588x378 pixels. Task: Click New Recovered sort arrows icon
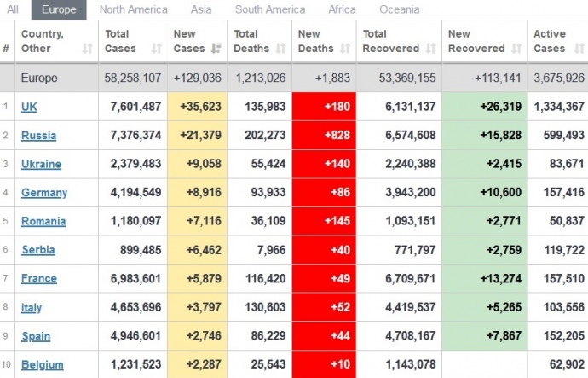tap(516, 49)
